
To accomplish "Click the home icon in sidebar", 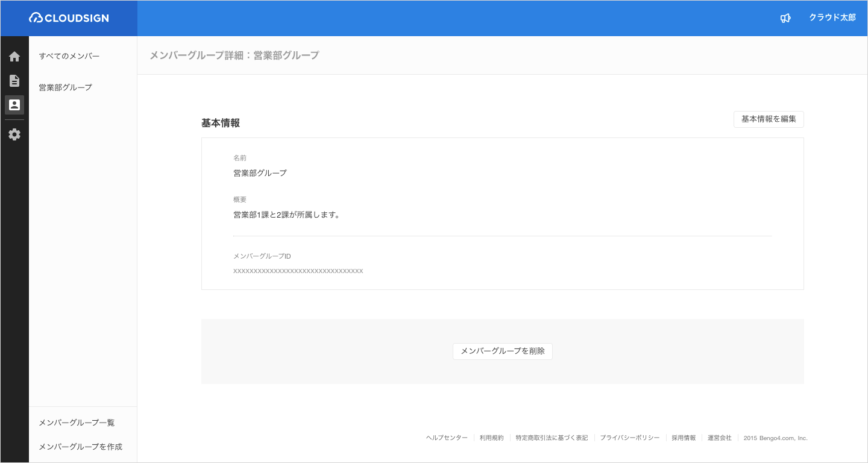I will tap(14, 57).
